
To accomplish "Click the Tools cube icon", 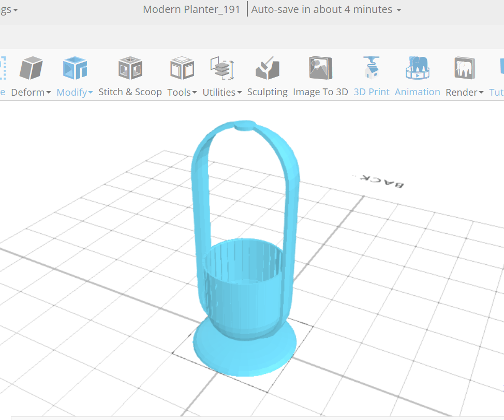I will coord(182,67).
